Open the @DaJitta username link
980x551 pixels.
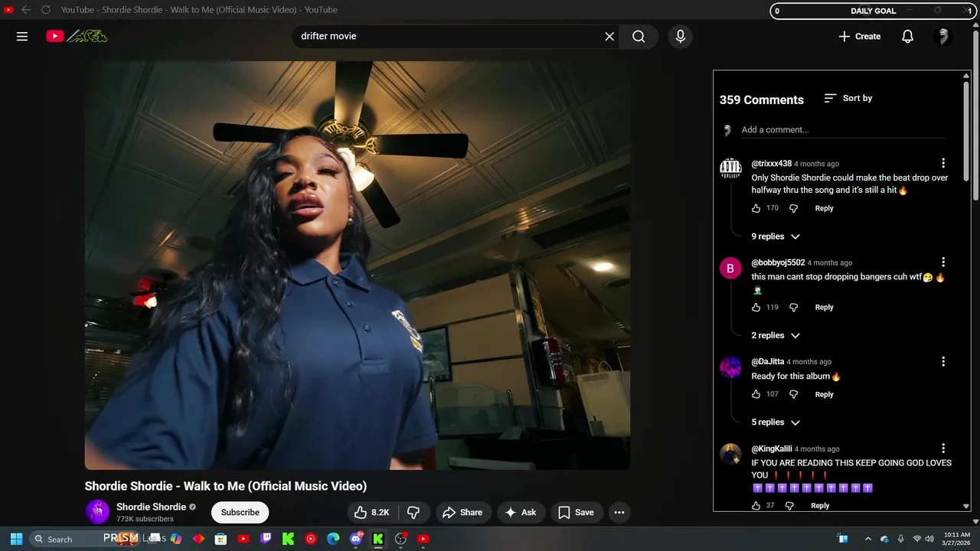point(767,361)
